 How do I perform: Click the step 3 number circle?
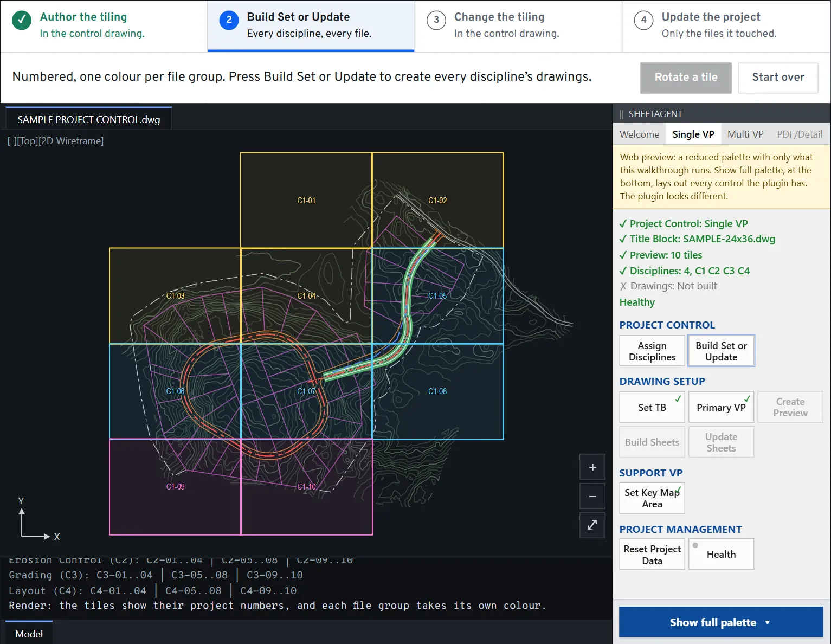pyautogui.click(x=436, y=20)
